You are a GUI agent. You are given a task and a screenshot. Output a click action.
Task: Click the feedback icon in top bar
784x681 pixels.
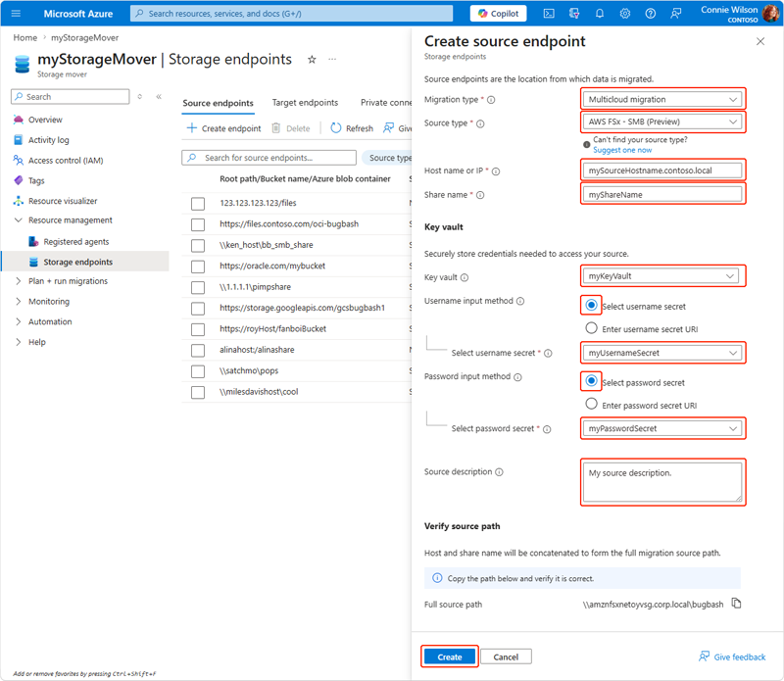(x=676, y=14)
